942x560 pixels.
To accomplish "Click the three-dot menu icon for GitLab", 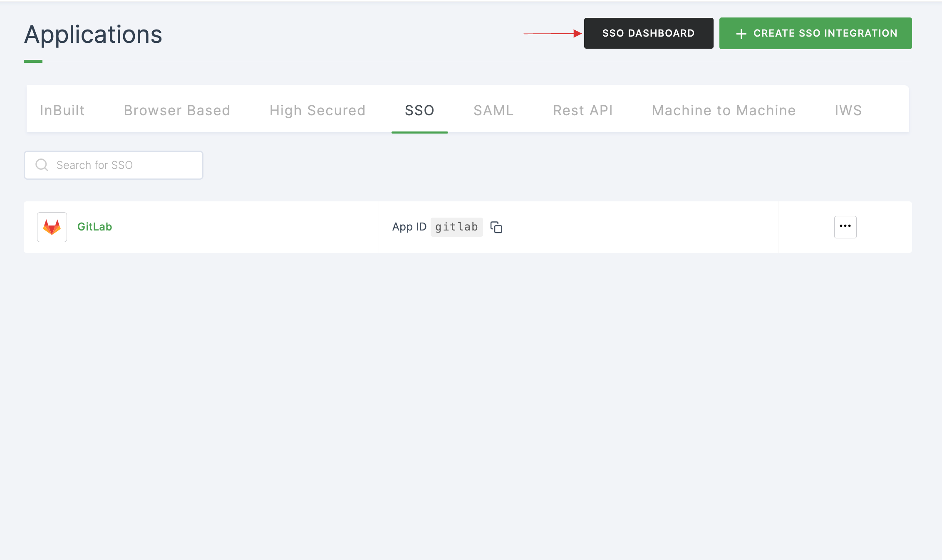I will (846, 227).
